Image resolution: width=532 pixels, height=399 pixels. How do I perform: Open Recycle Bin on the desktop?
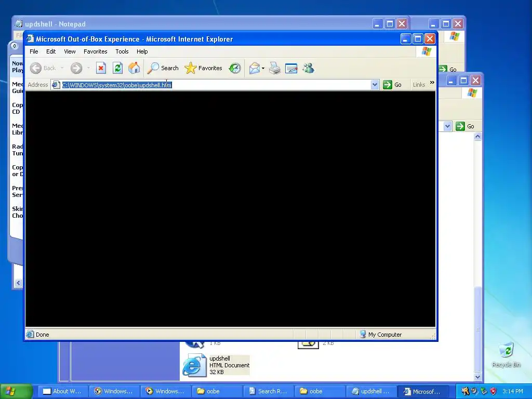(x=506, y=355)
